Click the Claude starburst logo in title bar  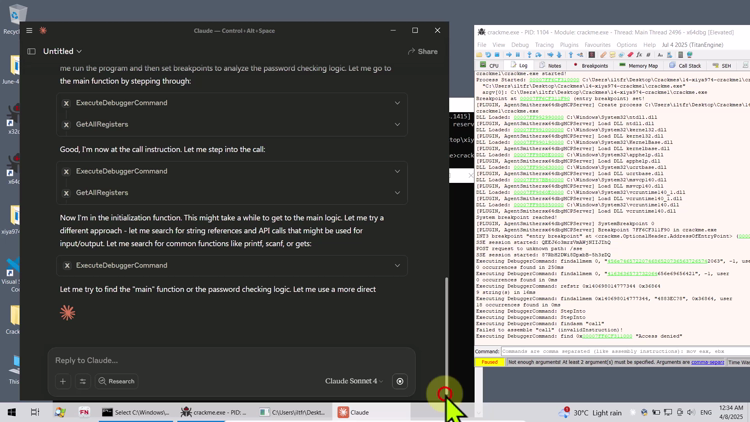(43, 31)
